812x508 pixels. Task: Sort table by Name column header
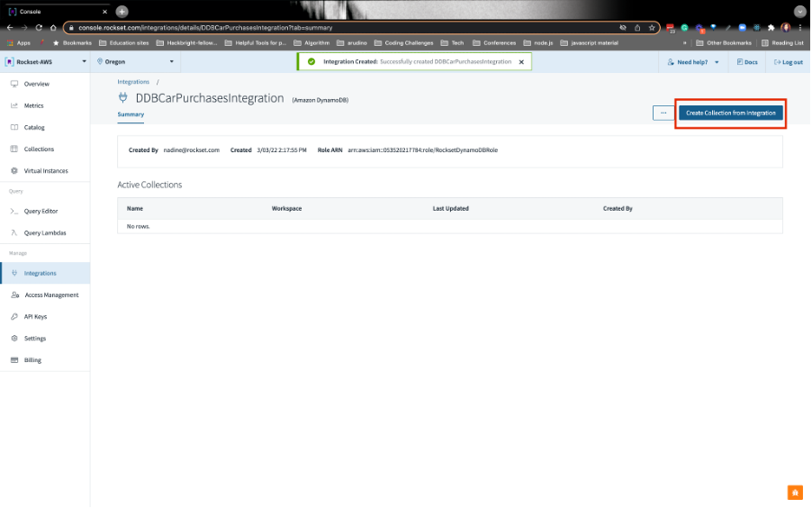pyautogui.click(x=135, y=208)
